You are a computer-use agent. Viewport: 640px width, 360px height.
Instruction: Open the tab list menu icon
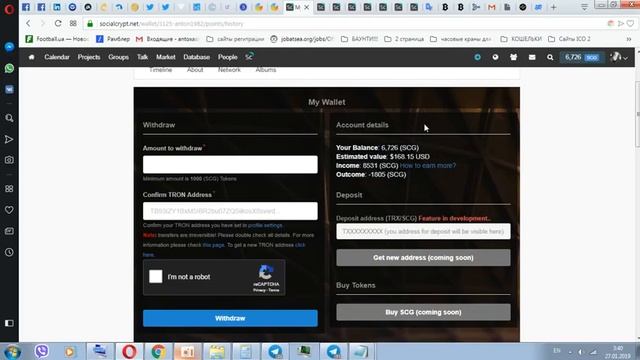[584, 7]
